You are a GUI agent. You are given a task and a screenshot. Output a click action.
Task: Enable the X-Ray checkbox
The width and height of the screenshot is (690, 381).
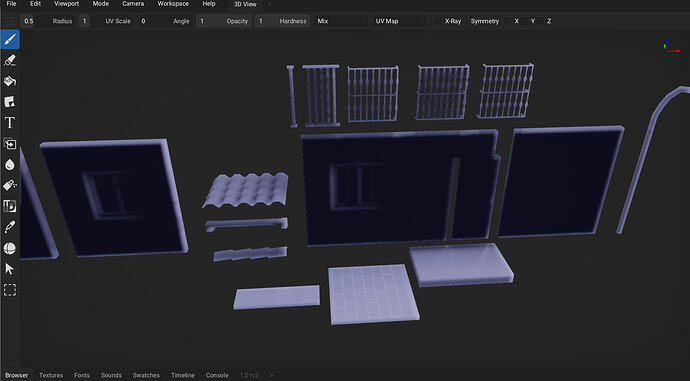tap(437, 21)
